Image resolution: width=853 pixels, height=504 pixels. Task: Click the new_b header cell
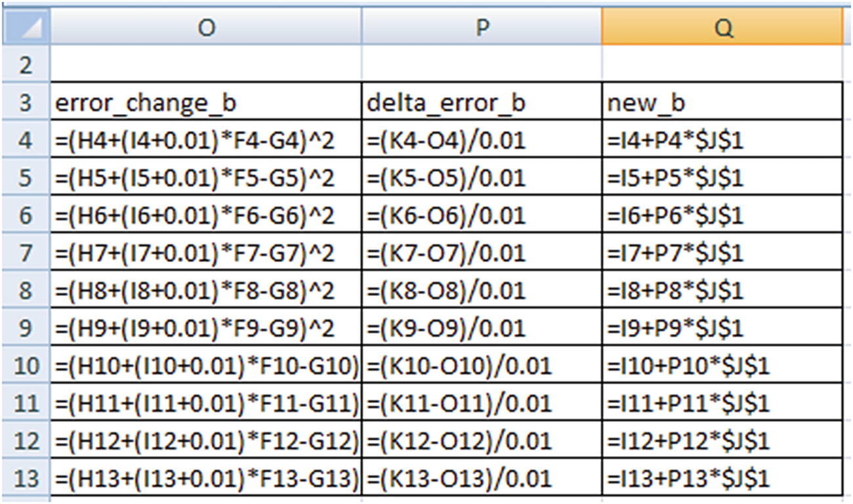pos(722,103)
